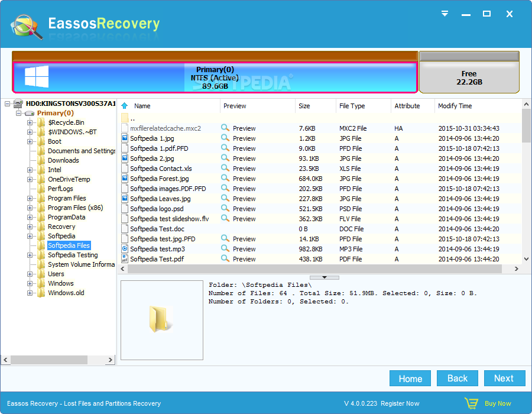Click the file list horizontal scrollbar right arrow
The height and width of the screenshot is (414, 532).
[x=517, y=269]
